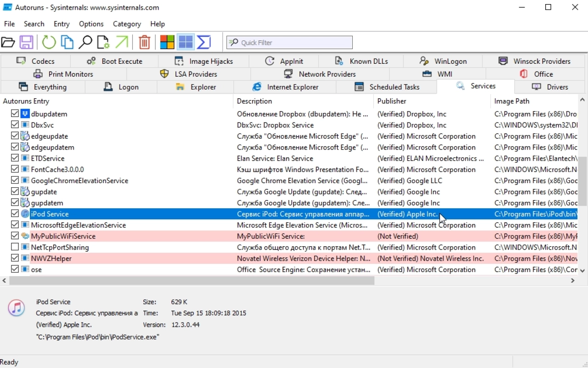The image size is (588, 368).
Task: Click the green diagonal arrow jump icon
Action: pos(122,42)
